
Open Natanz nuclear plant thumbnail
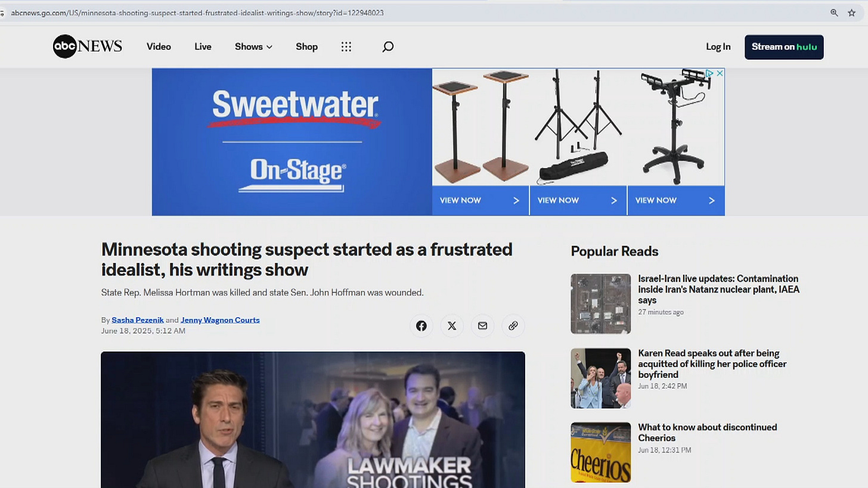[x=600, y=304]
